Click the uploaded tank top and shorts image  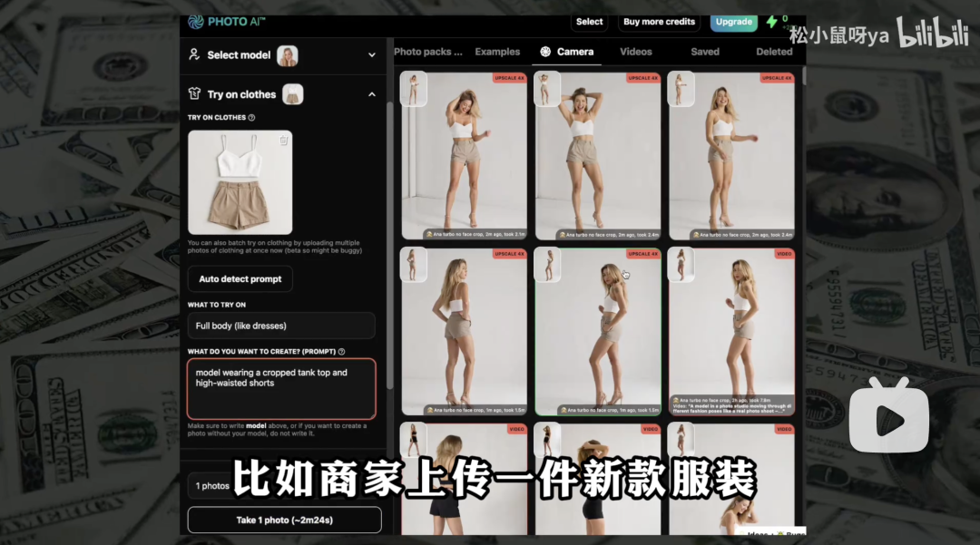(x=240, y=182)
